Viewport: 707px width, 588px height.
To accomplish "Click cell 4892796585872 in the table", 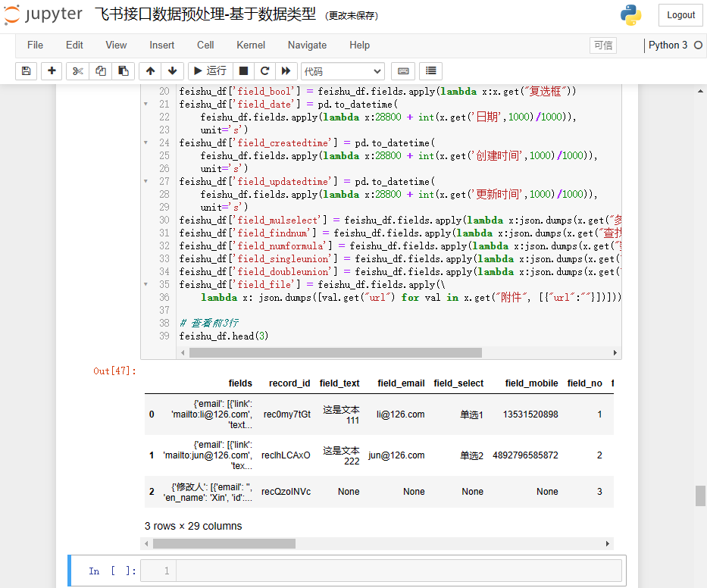I will pos(525,455).
